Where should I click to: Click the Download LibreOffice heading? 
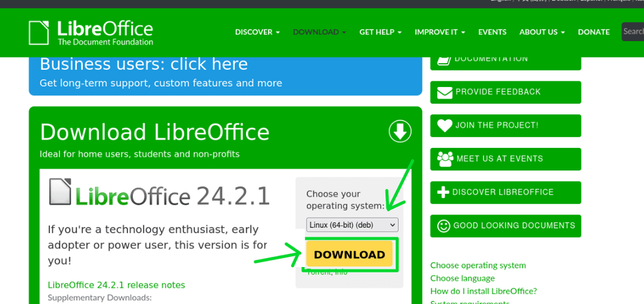(154, 133)
